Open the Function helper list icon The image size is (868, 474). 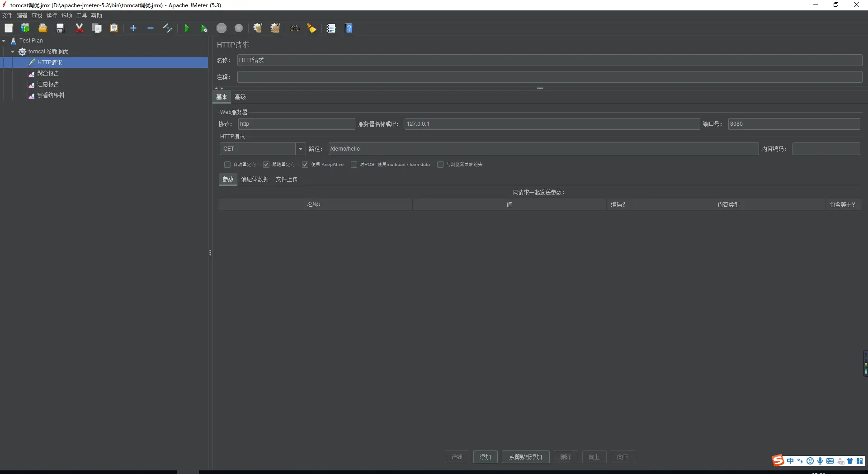(331, 28)
